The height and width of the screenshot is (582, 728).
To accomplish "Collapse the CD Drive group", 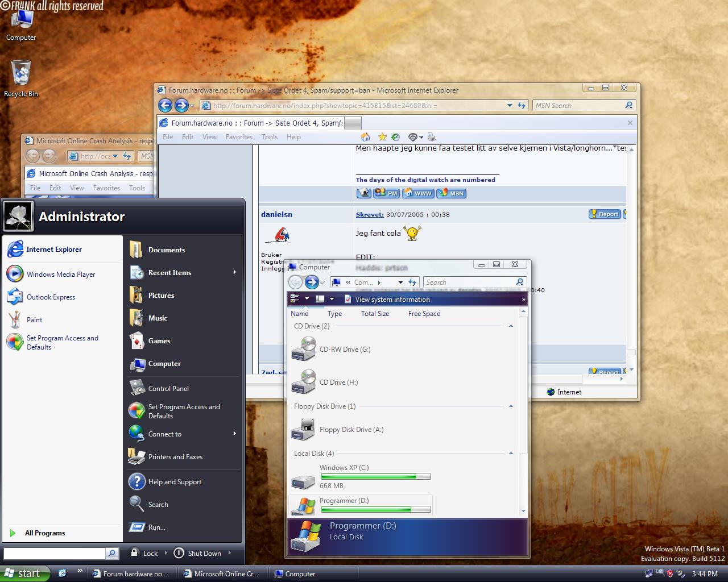I will tap(511, 326).
